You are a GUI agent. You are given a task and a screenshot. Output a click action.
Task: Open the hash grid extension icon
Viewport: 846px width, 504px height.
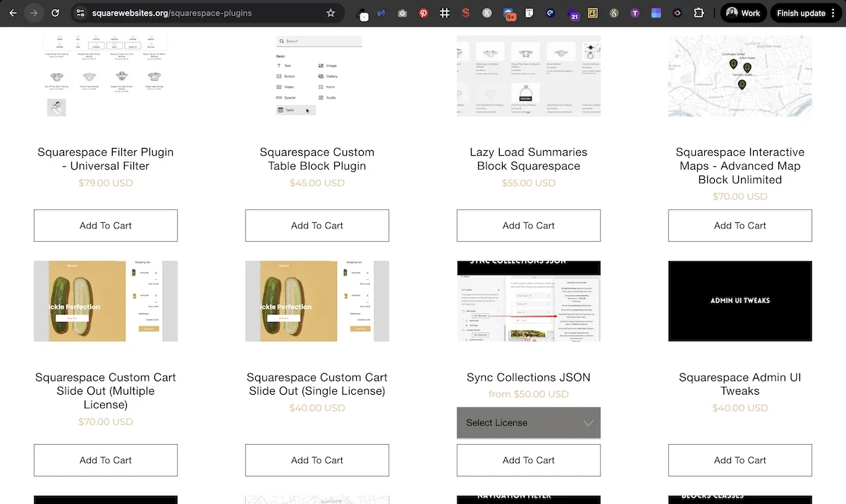point(445,13)
